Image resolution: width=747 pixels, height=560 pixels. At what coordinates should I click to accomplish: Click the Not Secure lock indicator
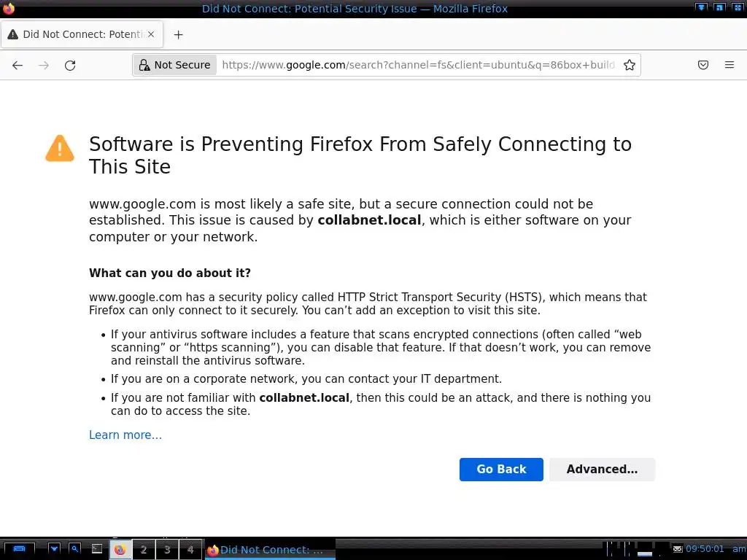[175, 65]
